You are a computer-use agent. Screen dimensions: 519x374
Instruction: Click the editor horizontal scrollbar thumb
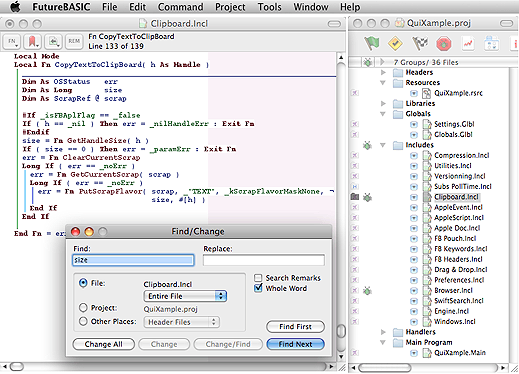(17, 367)
